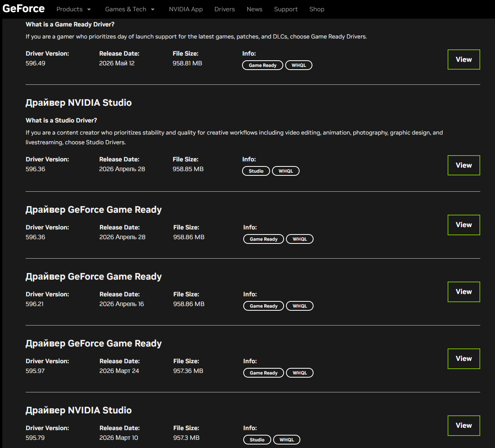View driver version 596.49
Image resolution: width=495 pixels, height=448 pixels.
(x=464, y=59)
